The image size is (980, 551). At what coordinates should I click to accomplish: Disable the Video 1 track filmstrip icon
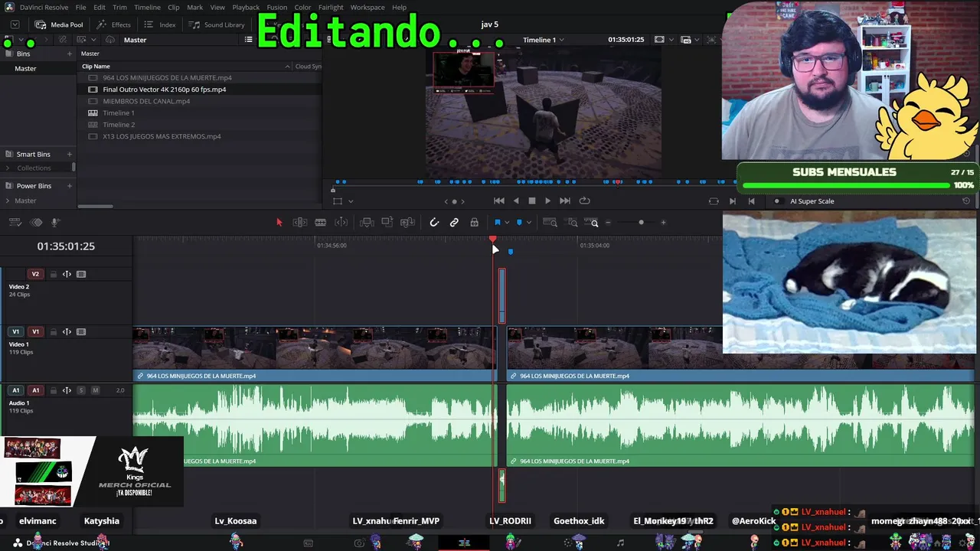[81, 332]
